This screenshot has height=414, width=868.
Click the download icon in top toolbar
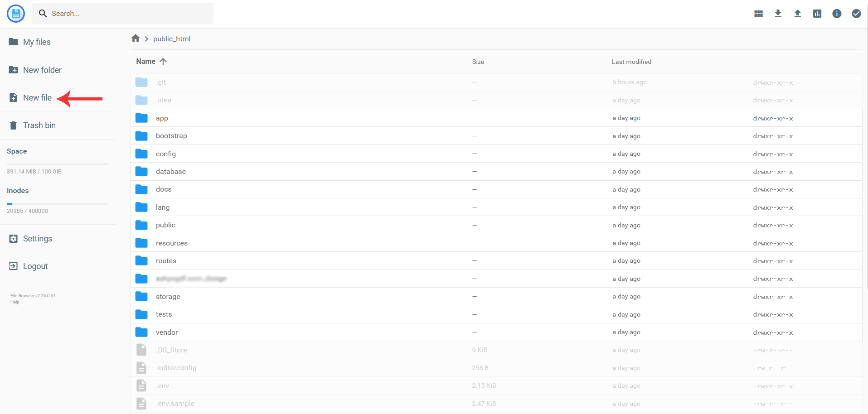point(778,14)
